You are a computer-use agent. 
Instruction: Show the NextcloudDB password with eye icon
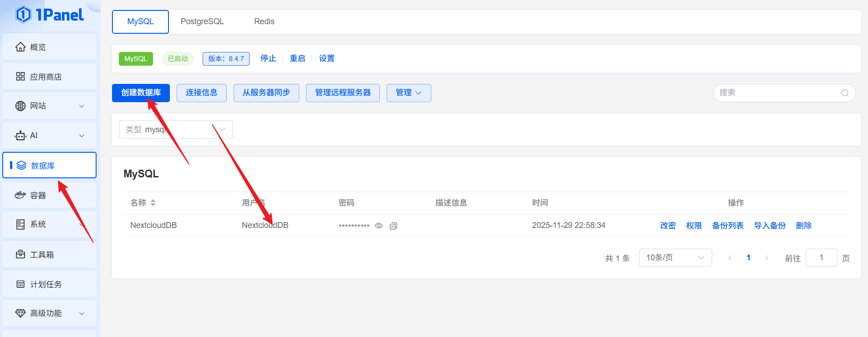pos(378,226)
